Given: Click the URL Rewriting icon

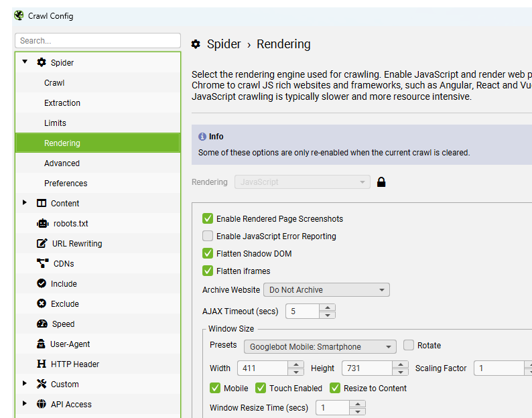Looking at the screenshot, I should [42, 244].
